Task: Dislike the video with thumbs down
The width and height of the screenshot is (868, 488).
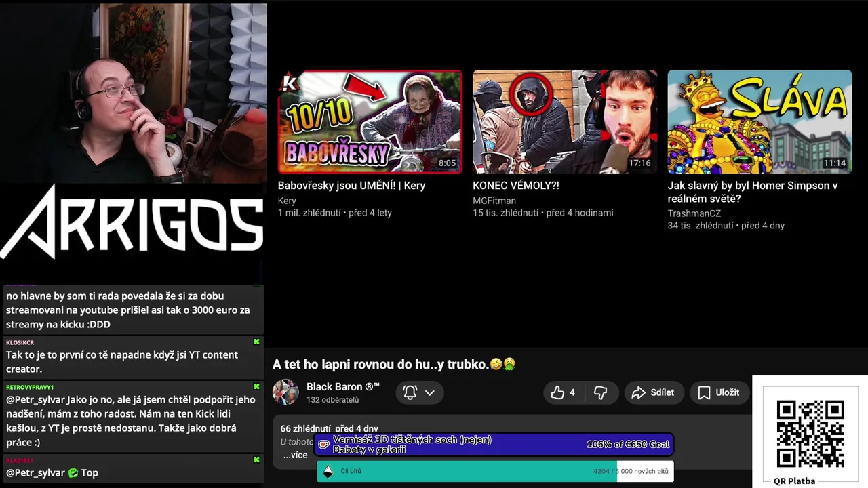Action: 600,392
